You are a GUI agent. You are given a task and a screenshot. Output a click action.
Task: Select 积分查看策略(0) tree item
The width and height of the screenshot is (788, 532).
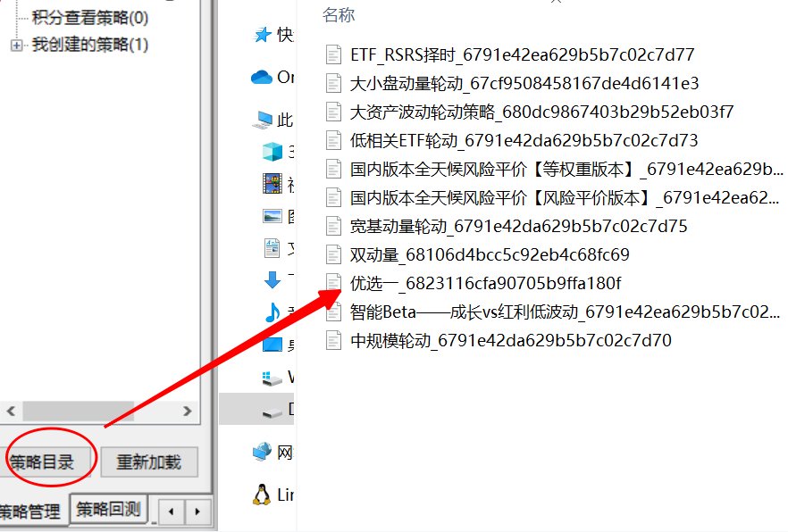point(90,18)
